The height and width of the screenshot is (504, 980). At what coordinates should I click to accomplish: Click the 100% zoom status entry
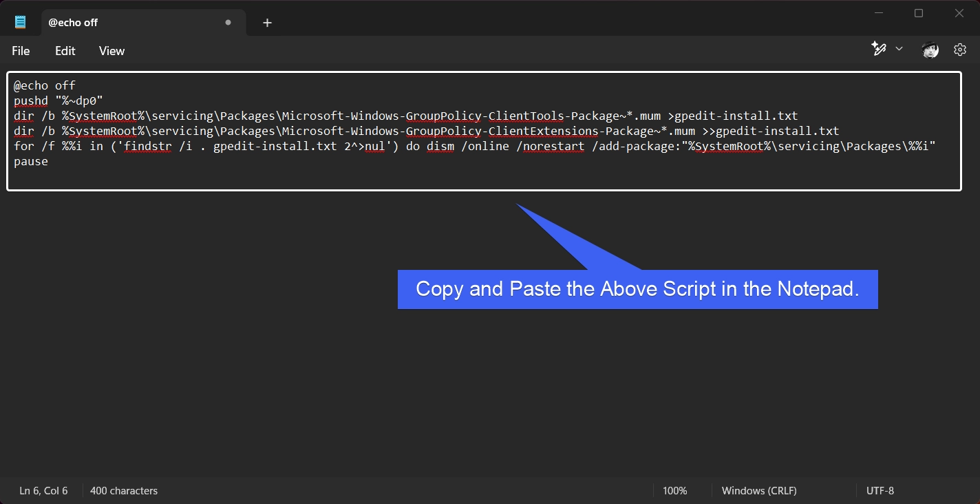coord(675,491)
